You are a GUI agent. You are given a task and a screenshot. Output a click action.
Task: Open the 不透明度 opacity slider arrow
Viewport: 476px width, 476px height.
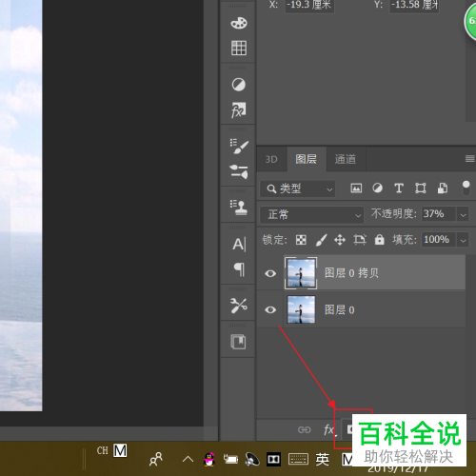[463, 215]
